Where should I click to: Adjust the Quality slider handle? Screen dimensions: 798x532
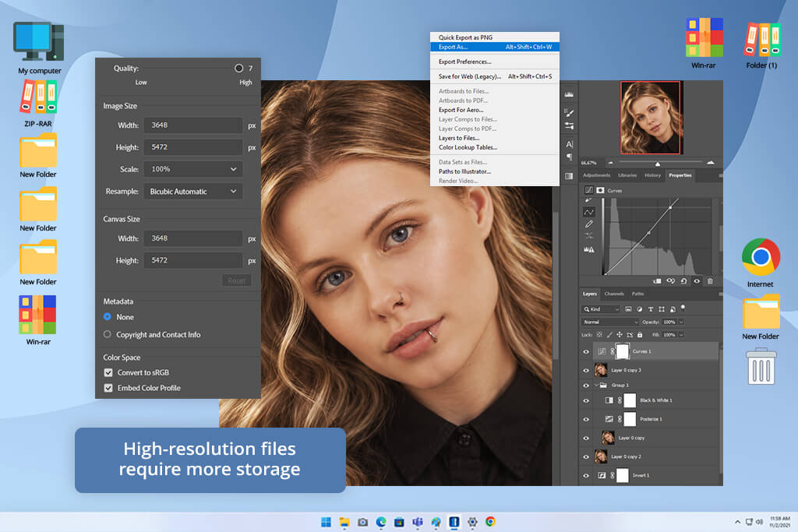238,68
